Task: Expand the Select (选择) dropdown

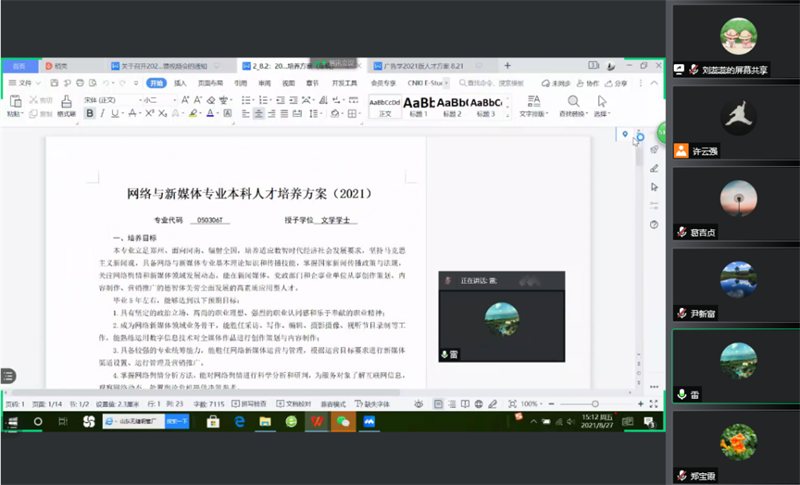Action: [602, 104]
